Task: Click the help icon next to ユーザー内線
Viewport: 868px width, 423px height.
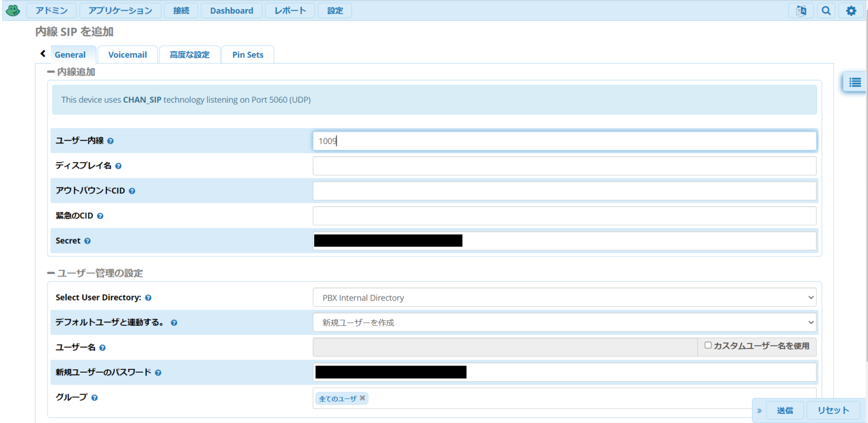Action: click(x=111, y=141)
